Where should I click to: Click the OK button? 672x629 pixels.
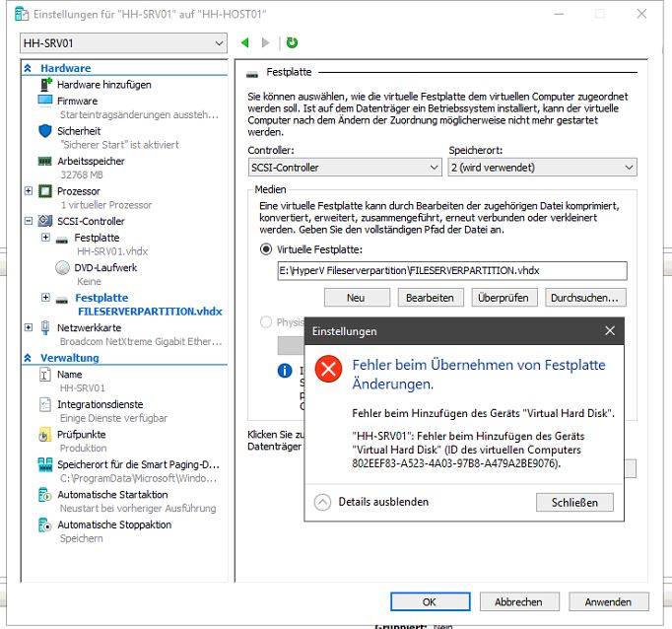pos(430,602)
